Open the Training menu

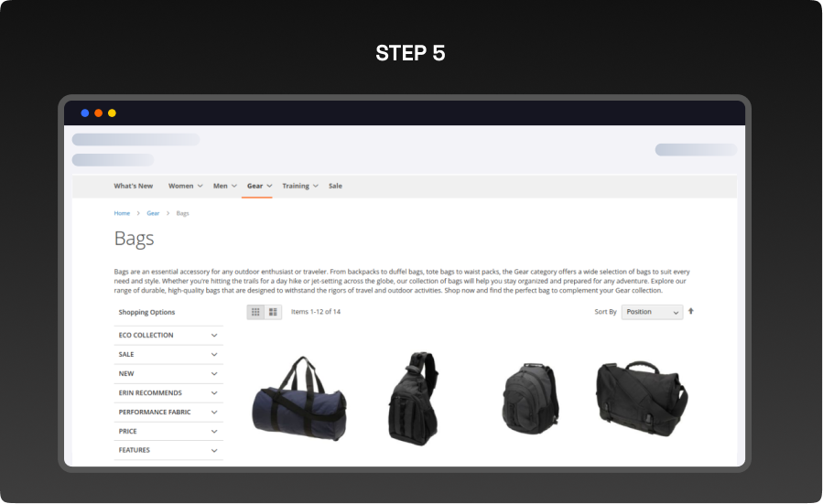coord(299,186)
